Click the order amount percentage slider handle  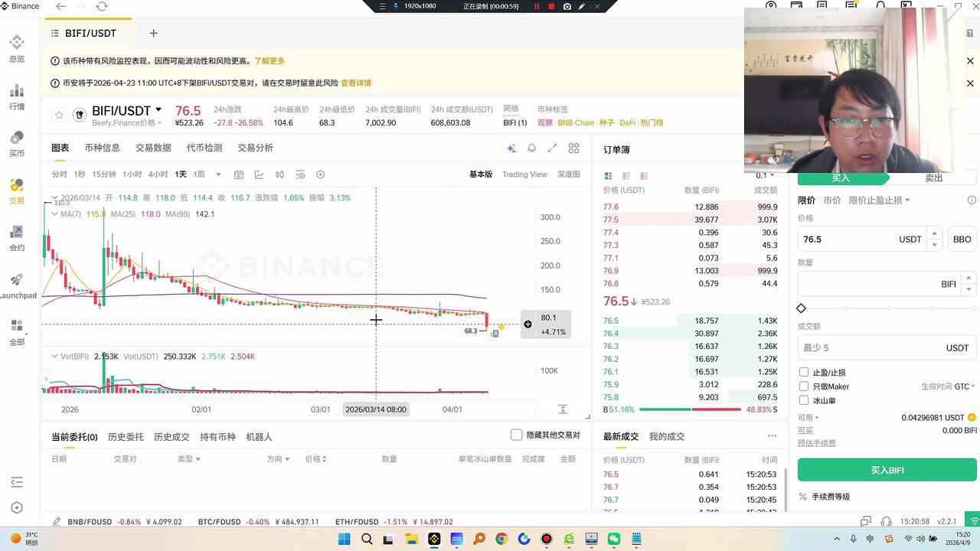click(x=802, y=308)
